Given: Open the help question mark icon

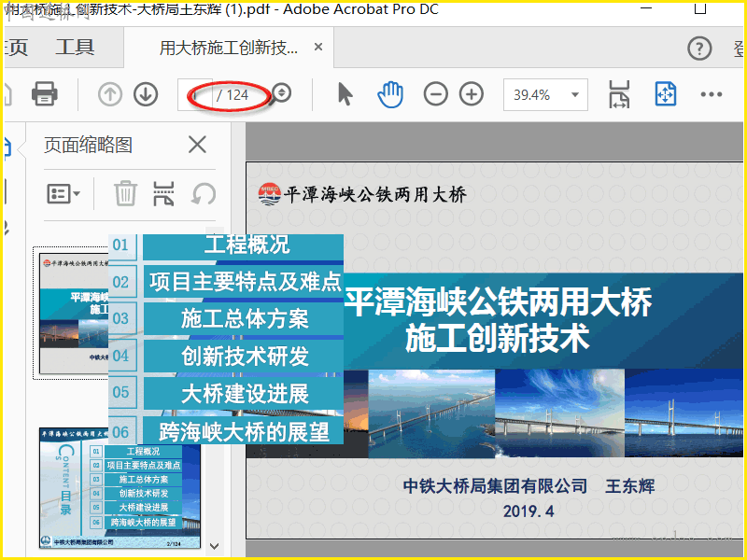Looking at the screenshot, I should point(699,49).
